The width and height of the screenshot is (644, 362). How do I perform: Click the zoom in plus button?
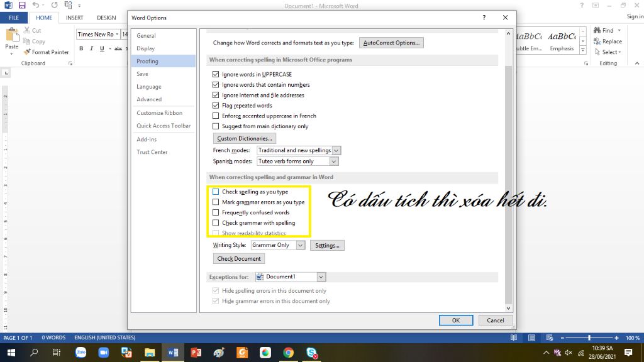(x=616, y=337)
